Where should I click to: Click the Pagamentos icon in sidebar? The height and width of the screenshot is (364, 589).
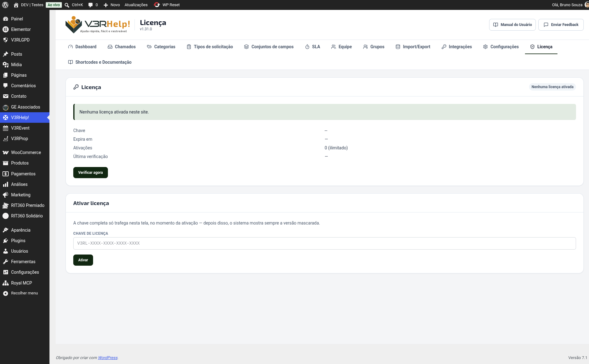click(x=6, y=174)
